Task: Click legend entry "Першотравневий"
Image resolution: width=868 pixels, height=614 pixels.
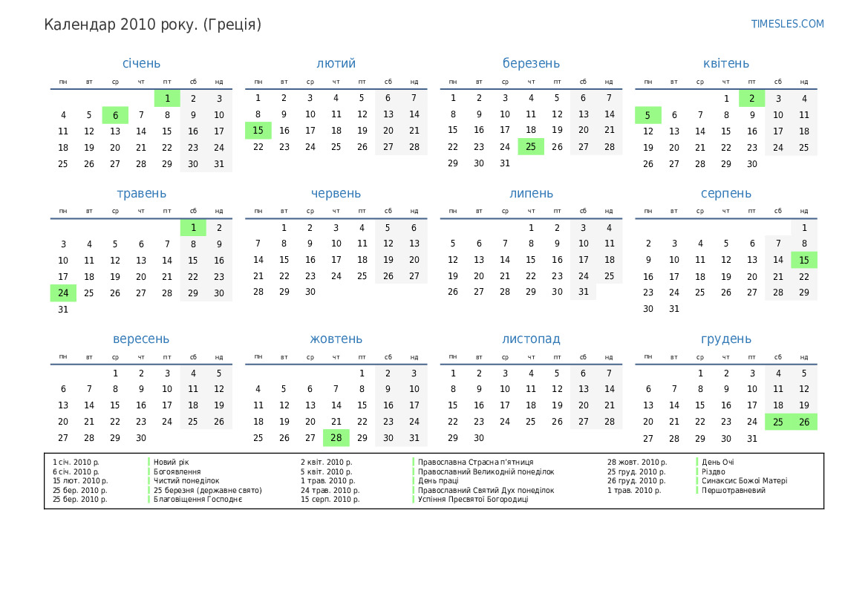Action: [734, 490]
